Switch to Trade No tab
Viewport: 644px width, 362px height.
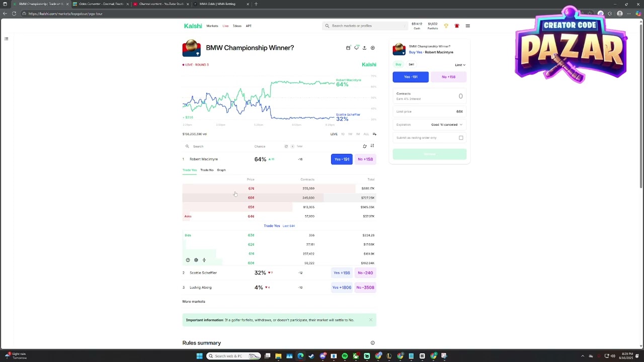[x=207, y=170]
